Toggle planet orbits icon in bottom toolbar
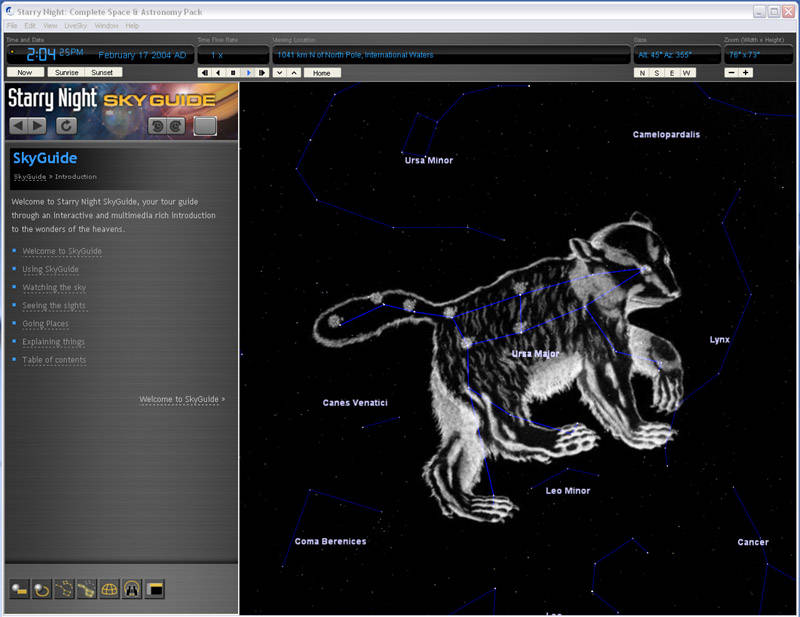800x617 pixels. 41,589
